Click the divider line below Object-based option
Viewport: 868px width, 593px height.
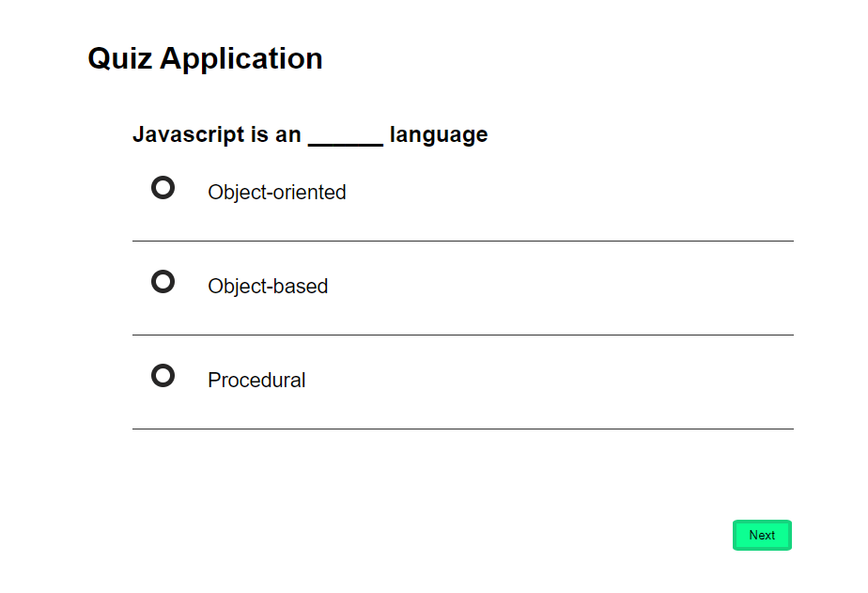coord(462,336)
